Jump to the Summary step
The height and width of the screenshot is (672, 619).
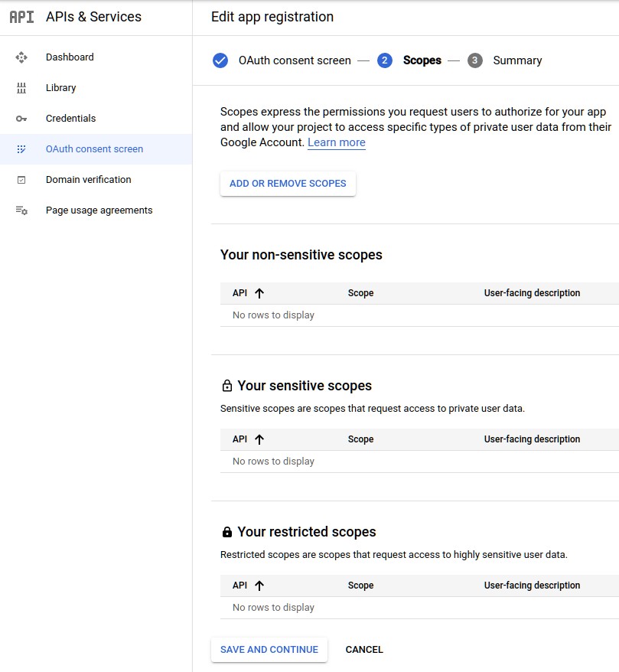pyautogui.click(x=517, y=60)
